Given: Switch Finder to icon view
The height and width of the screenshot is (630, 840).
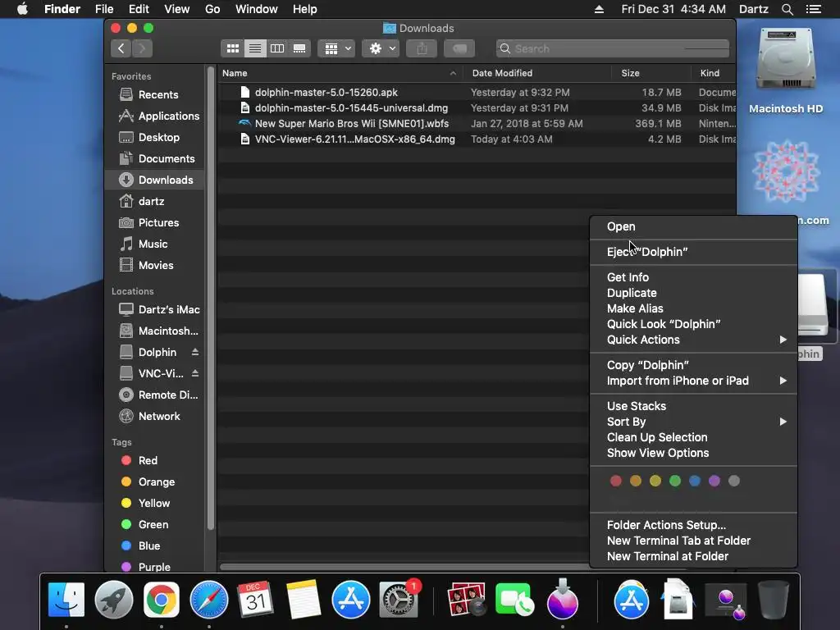Looking at the screenshot, I should [x=232, y=48].
